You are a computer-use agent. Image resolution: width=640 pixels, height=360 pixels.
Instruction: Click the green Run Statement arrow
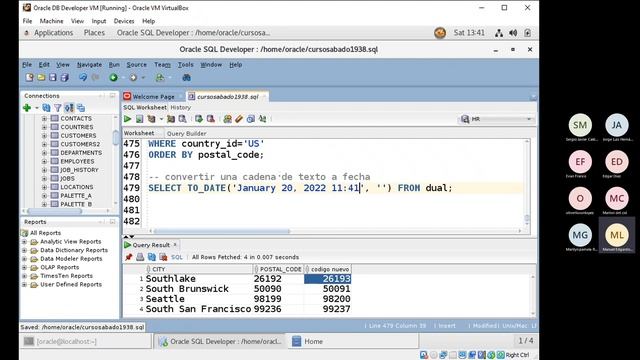coord(128,119)
